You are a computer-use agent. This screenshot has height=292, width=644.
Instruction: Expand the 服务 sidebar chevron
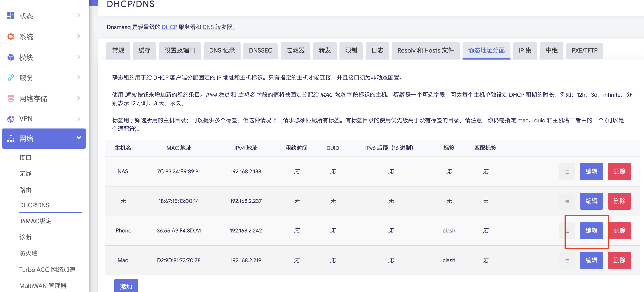tap(79, 77)
